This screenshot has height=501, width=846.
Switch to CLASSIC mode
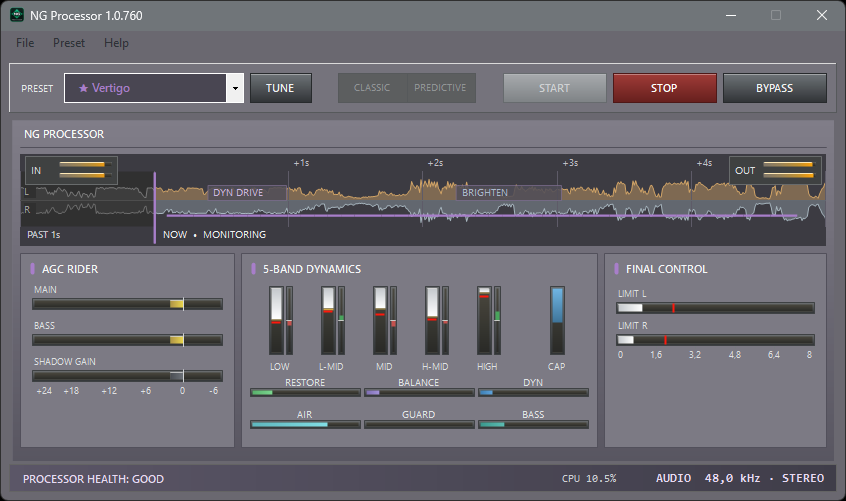372,88
